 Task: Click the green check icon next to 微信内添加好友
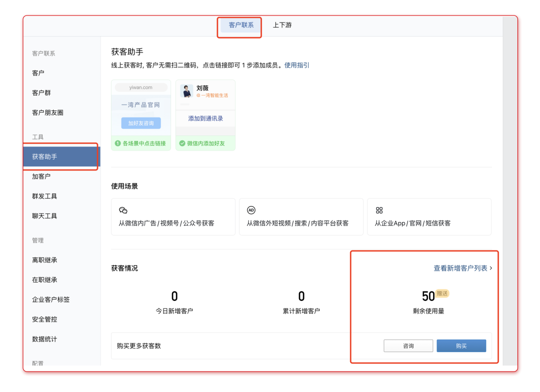pos(182,143)
